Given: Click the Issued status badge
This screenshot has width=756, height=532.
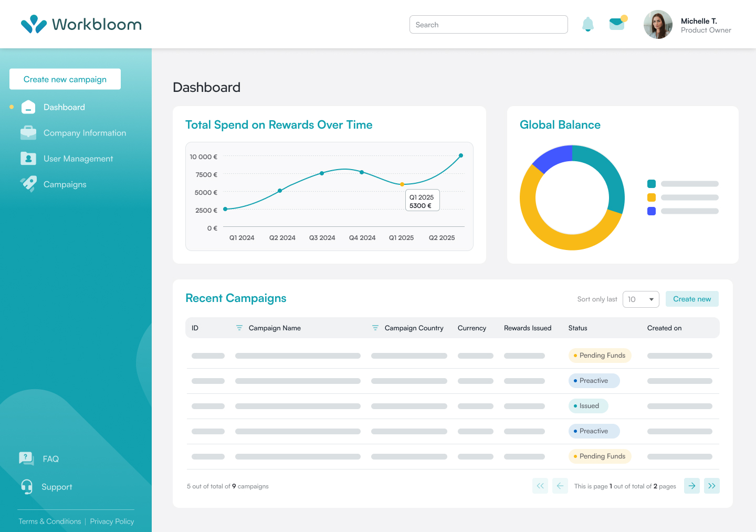Looking at the screenshot, I should pyautogui.click(x=589, y=406).
